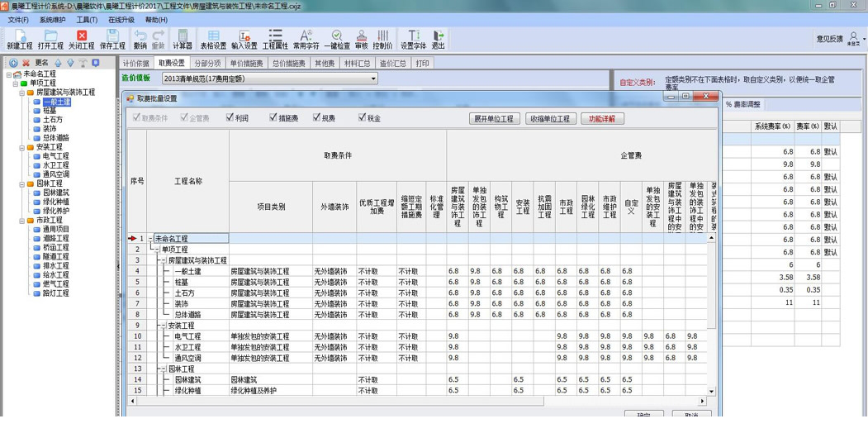Select 绿化养护 in the left project tree
Screen dimensions: 868x433
click(55, 211)
